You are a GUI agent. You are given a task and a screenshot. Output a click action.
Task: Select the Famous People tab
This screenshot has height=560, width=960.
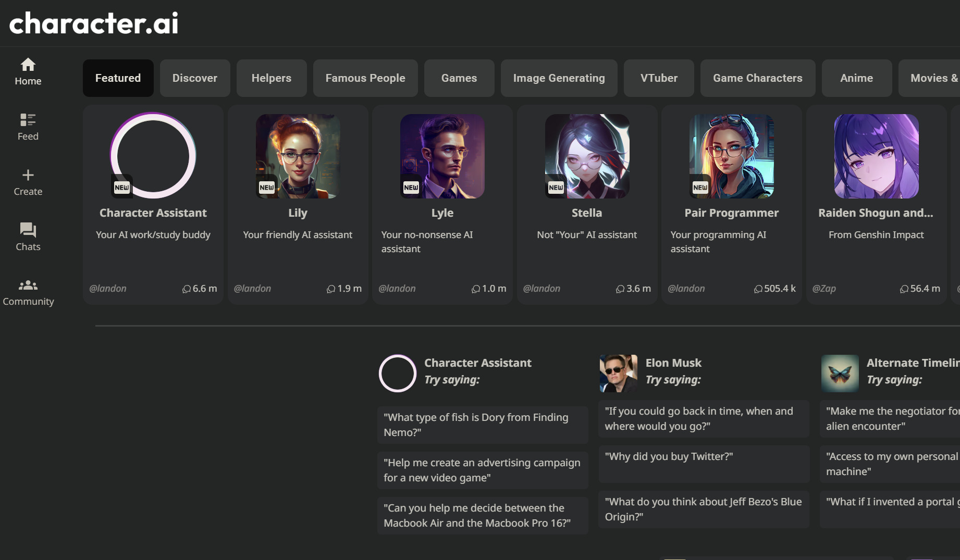tap(365, 78)
